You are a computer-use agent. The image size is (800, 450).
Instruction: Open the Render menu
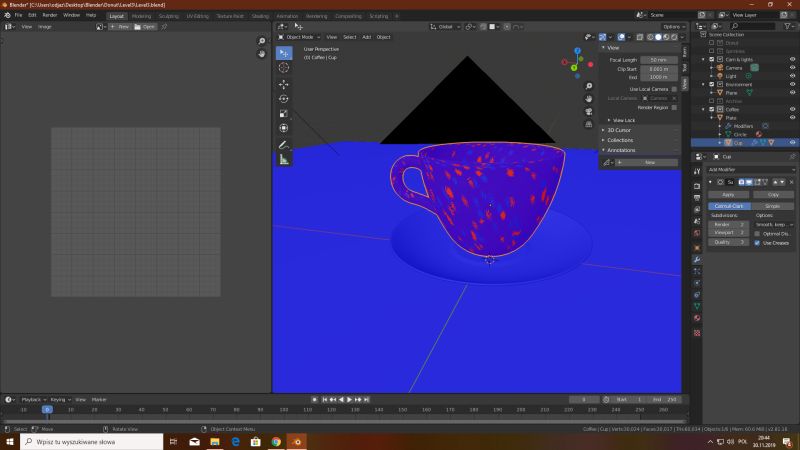tap(49, 15)
